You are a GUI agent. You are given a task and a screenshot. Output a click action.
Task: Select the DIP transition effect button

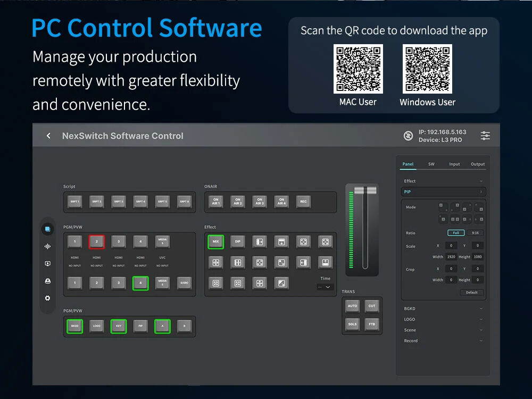(x=237, y=242)
